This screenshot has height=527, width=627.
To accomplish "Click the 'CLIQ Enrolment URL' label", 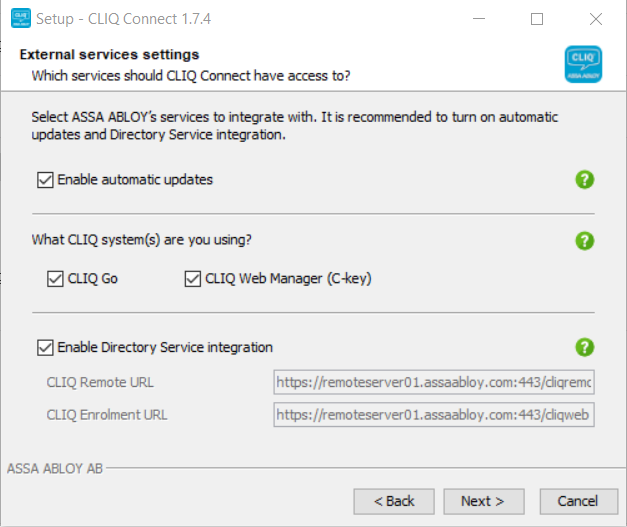I will tap(107, 415).
